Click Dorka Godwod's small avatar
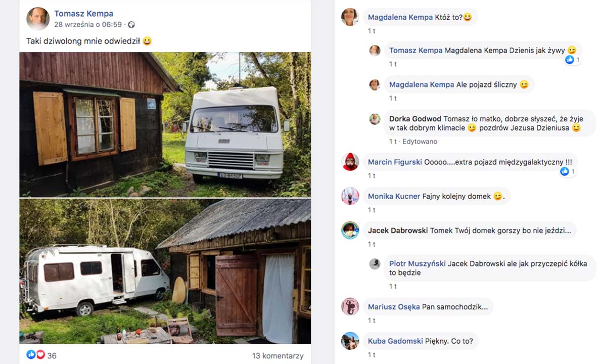599x364 pixels. pyautogui.click(x=375, y=119)
